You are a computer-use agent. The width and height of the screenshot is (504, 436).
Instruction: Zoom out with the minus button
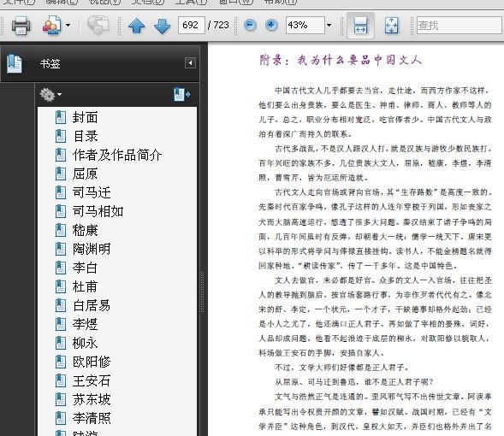(250, 25)
